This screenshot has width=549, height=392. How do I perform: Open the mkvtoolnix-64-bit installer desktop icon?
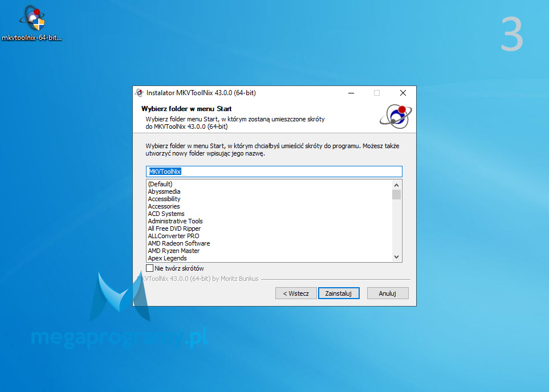(32, 23)
